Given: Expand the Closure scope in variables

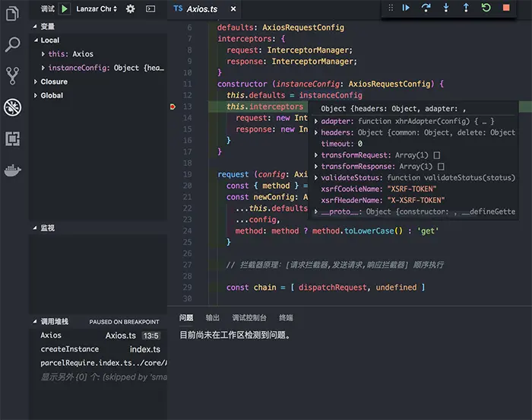Looking at the screenshot, I should 53,81.
